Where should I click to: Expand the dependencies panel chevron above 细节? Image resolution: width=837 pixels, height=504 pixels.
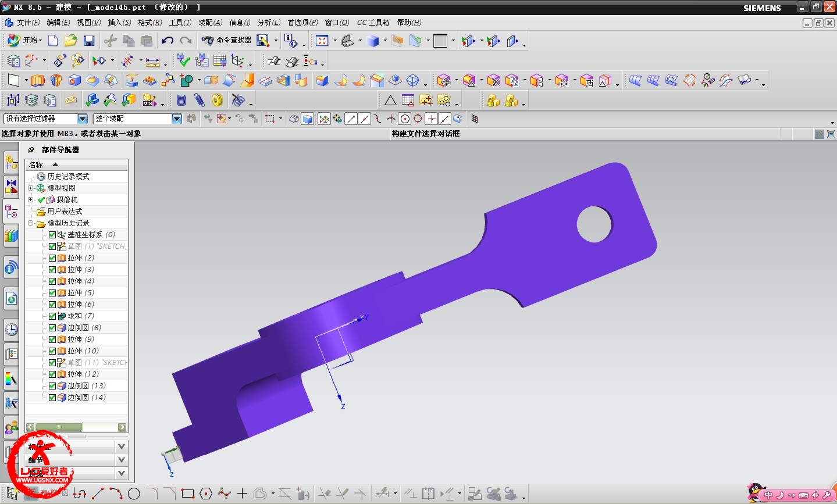[x=122, y=446]
